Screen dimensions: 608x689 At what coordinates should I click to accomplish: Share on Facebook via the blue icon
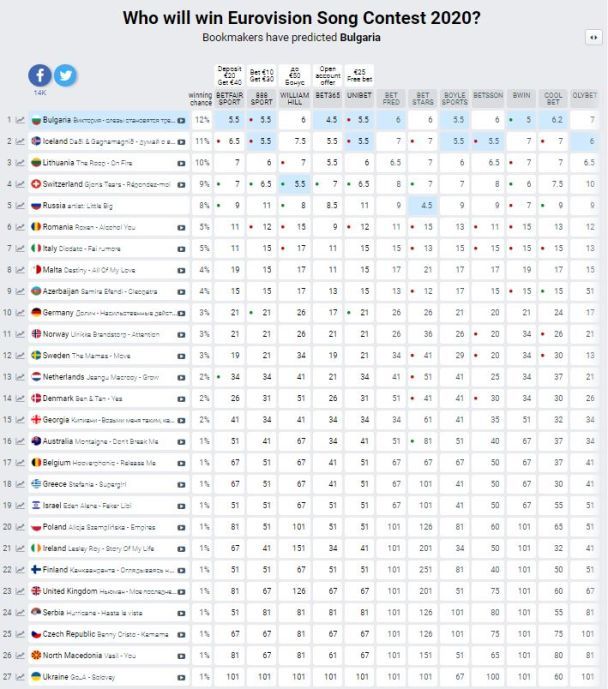(x=40, y=75)
